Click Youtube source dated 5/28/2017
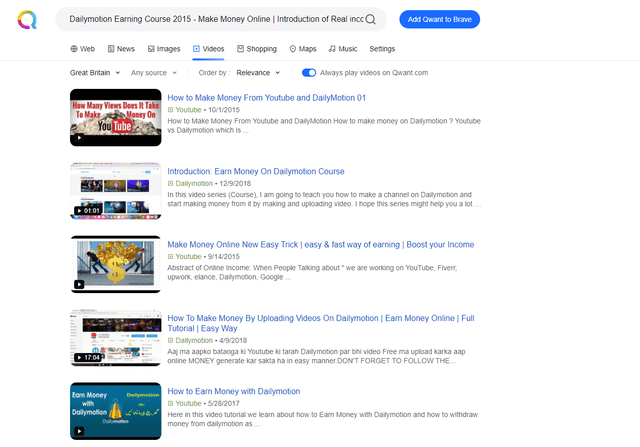The width and height of the screenshot is (640, 447). tap(184, 403)
